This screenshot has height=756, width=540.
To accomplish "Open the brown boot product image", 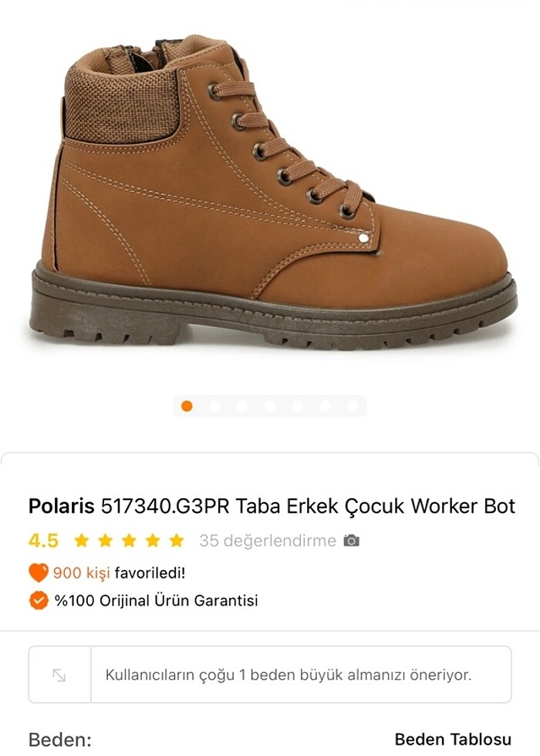I will 272,193.
